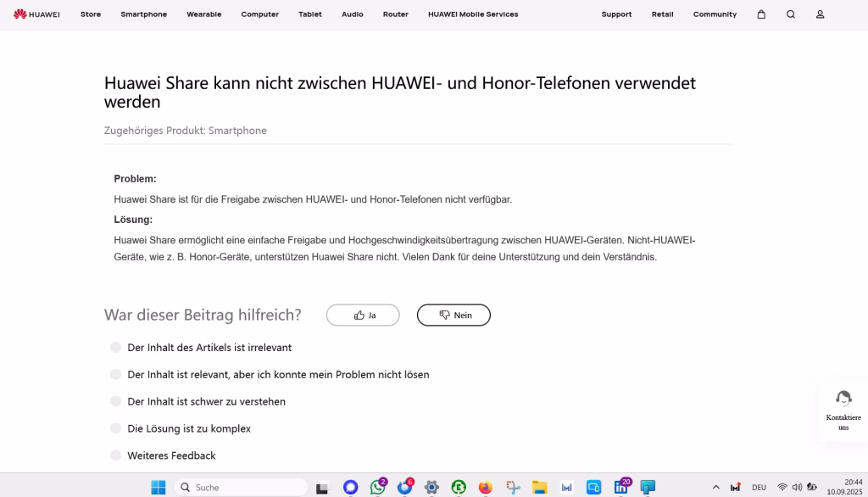Open the Tablet menu

310,14
